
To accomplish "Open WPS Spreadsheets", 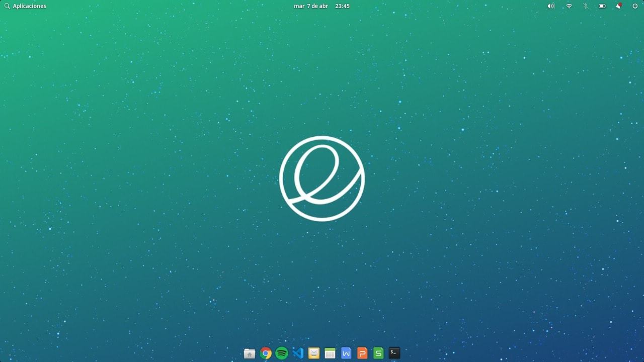I will click(378, 353).
